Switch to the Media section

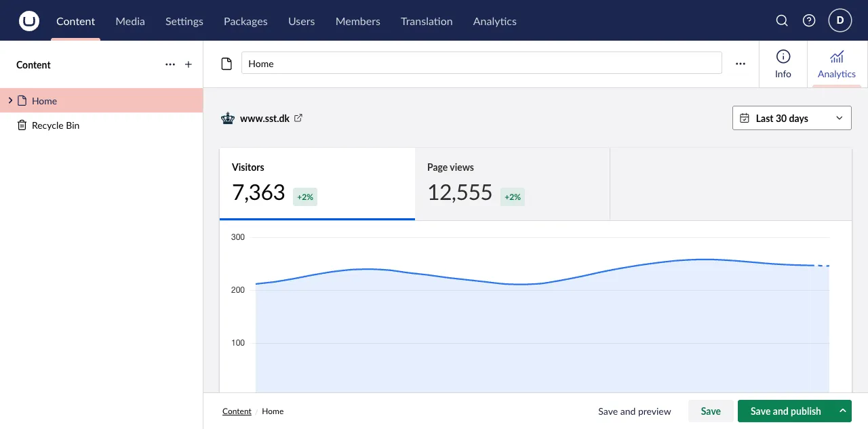point(130,21)
